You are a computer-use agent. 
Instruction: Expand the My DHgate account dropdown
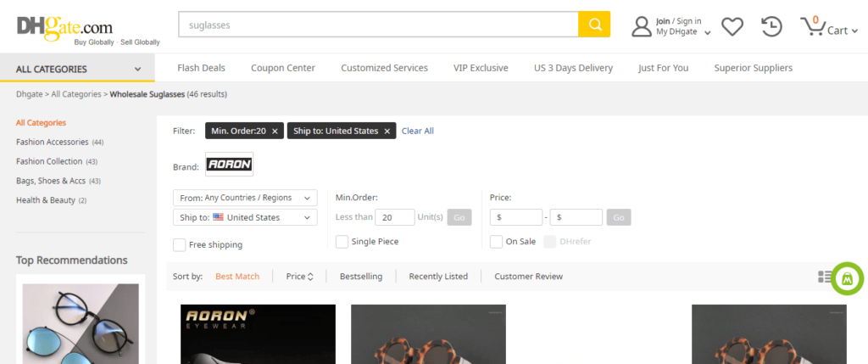tap(708, 33)
